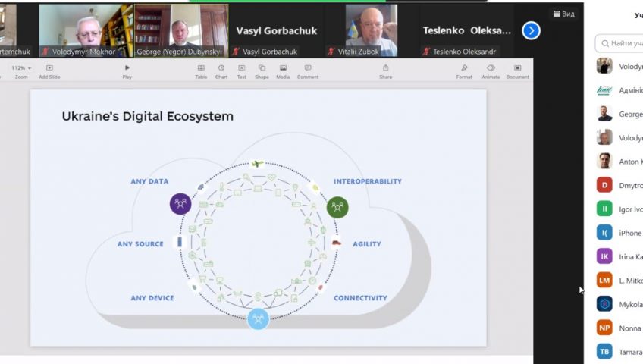
Task: Select participant L. Mitko with LM avatar
Action: (x=619, y=281)
